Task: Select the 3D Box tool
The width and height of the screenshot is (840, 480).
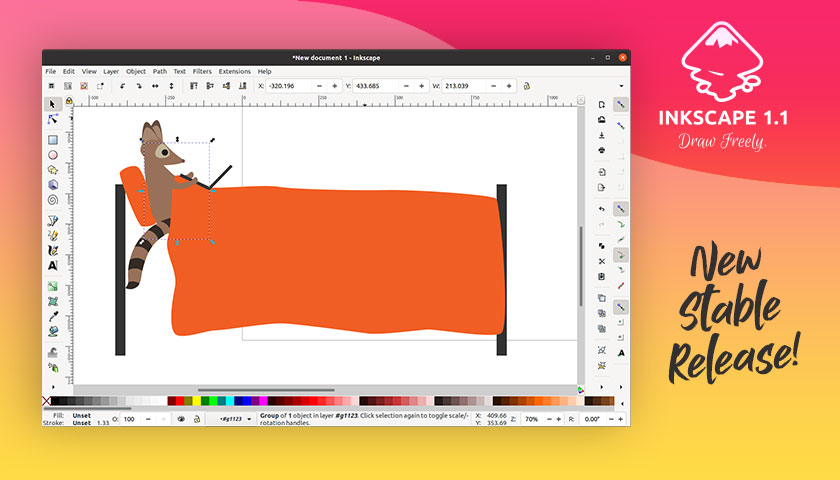Action: tap(52, 185)
